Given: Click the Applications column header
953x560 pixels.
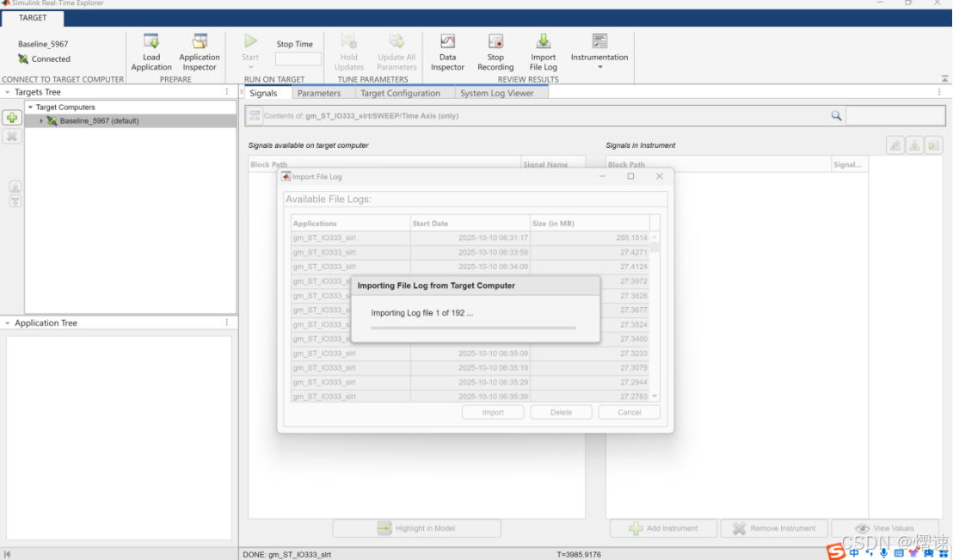Looking at the screenshot, I should click(351, 223).
